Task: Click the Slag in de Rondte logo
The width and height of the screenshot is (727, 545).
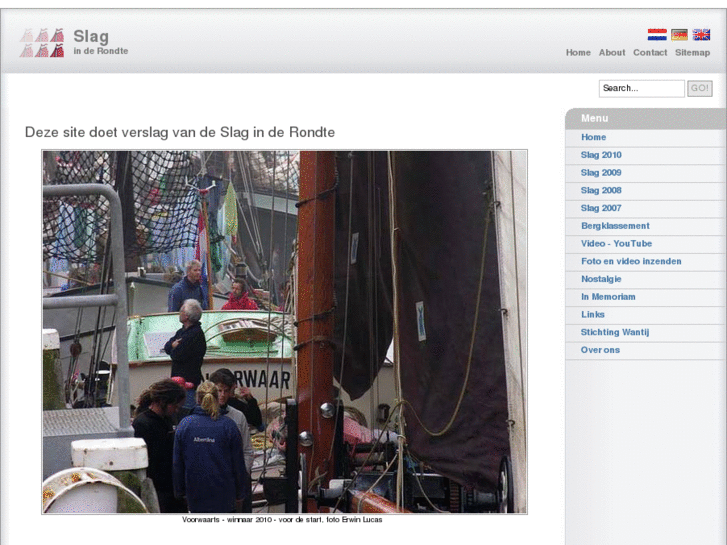Action: tap(42, 43)
